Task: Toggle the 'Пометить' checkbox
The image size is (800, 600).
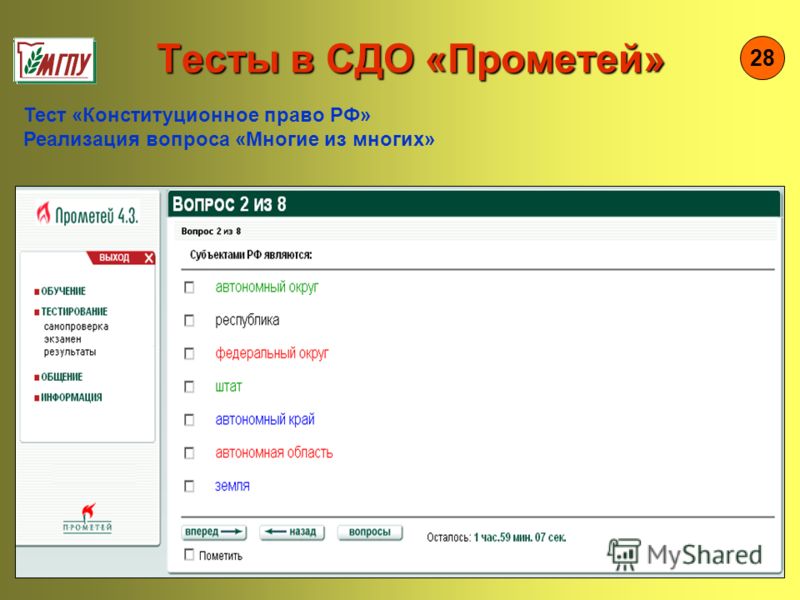Action: click(189, 555)
